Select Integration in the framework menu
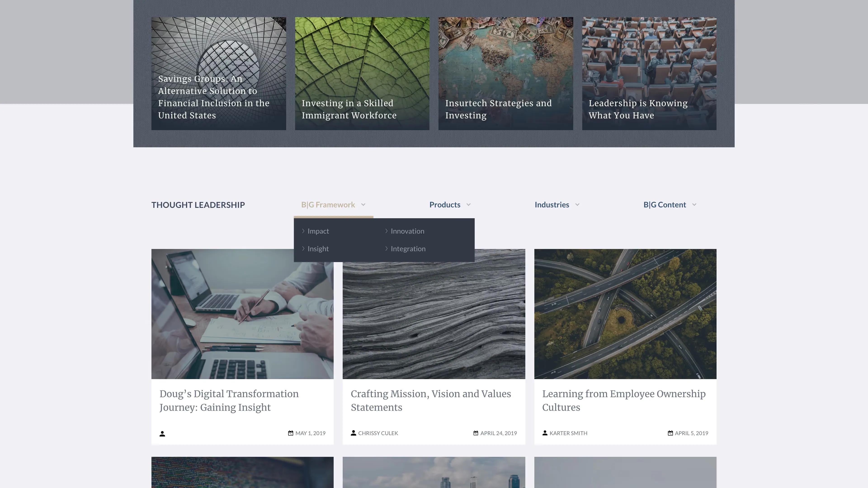868x488 pixels. [408, 249]
